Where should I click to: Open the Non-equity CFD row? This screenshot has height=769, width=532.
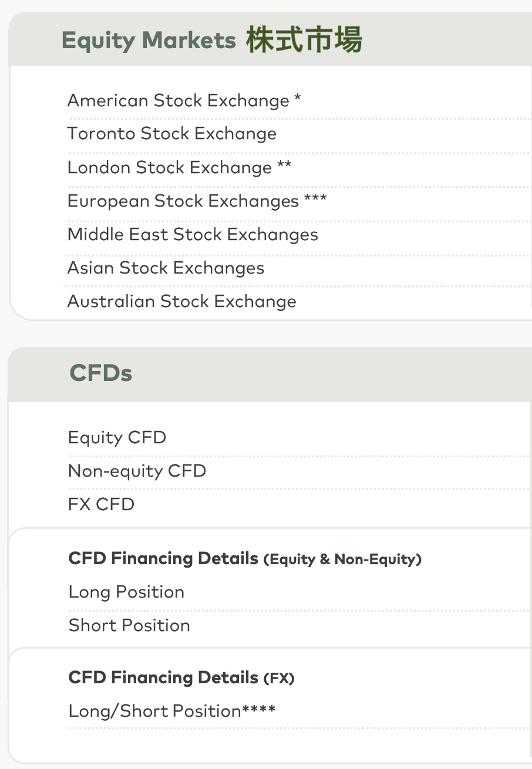click(x=137, y=471)
